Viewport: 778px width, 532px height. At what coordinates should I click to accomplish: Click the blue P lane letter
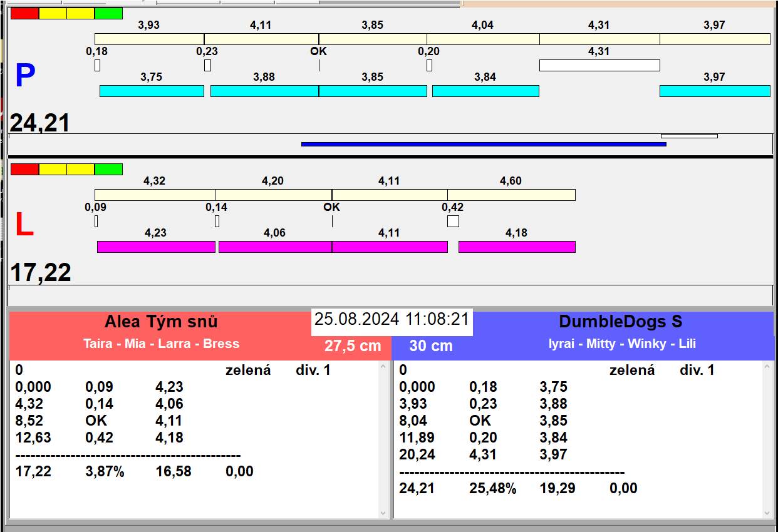pos(25,76)
